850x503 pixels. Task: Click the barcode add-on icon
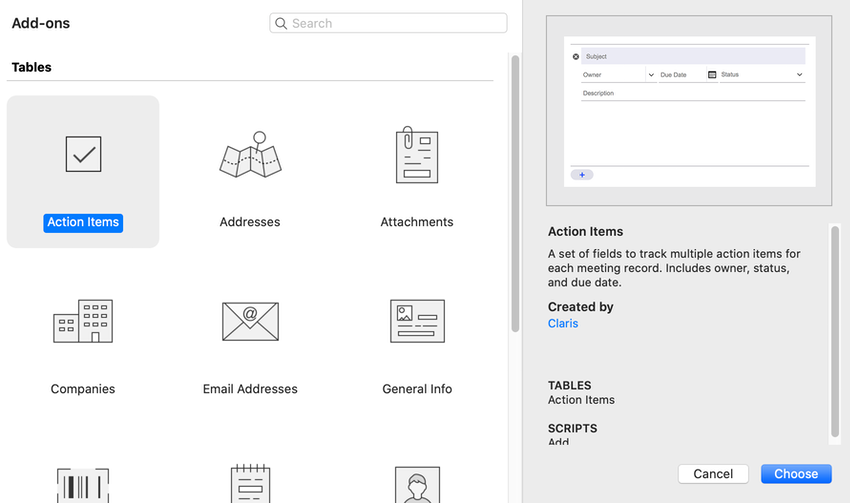pyautogui.click(x=83, y=485)
